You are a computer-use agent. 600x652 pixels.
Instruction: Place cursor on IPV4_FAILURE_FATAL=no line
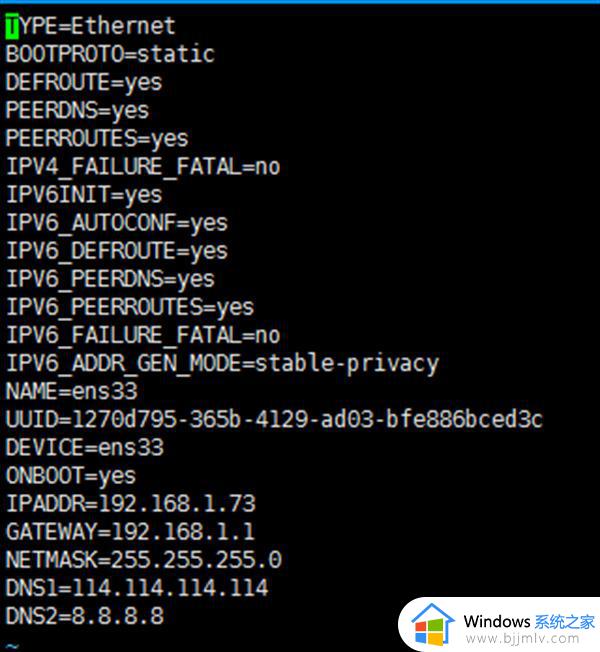point(143,166)
